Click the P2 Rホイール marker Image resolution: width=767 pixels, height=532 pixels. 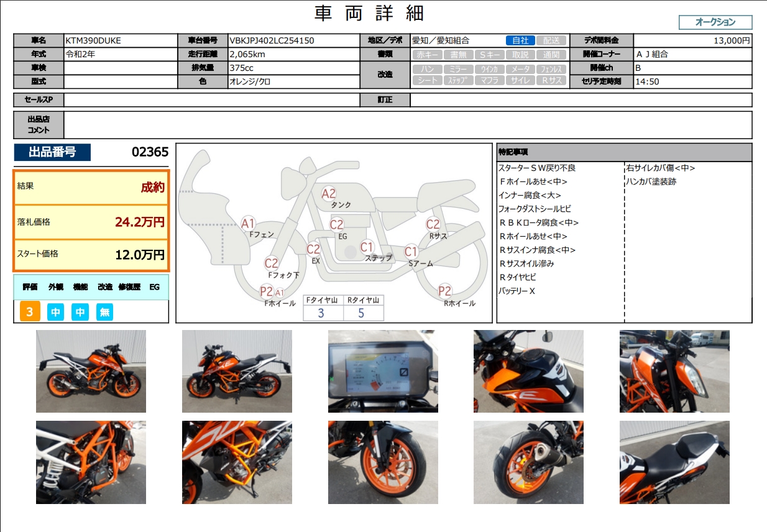[444, 291]
